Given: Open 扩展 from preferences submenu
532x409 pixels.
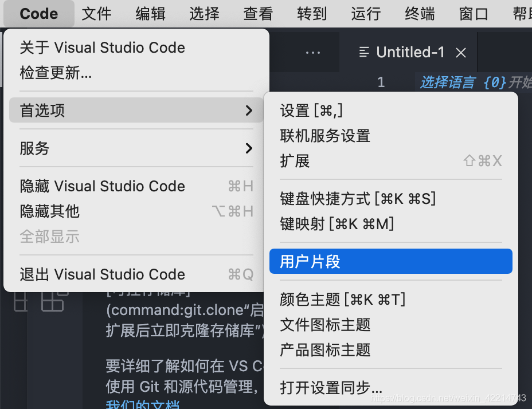Looking at the screenshot, I should 391,161.
